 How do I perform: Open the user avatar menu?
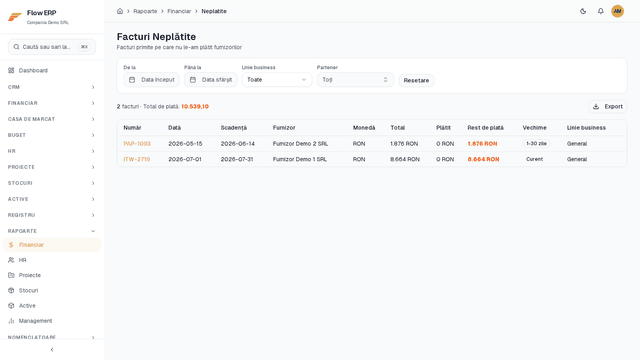tap(617, 11)
